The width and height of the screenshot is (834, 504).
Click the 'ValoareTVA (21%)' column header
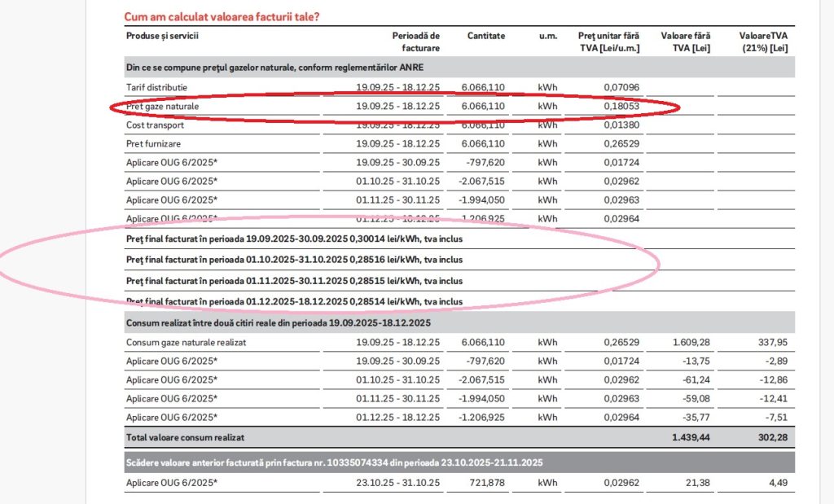(763, 42)
